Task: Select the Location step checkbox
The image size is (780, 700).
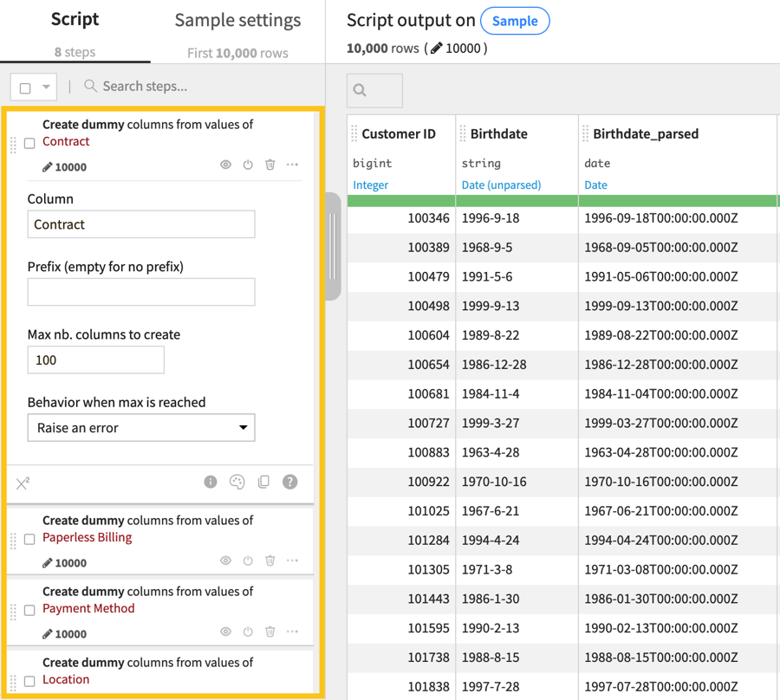Action: 29,681
